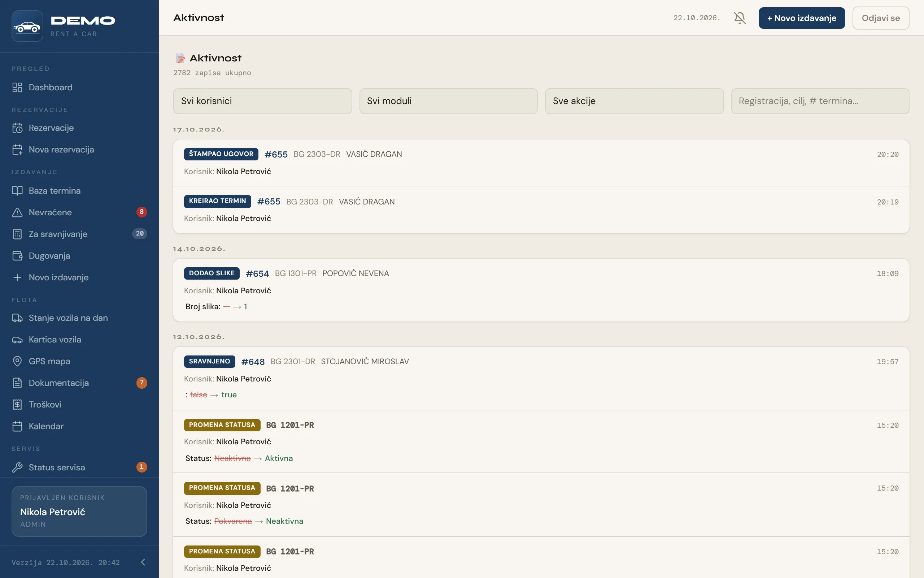The height and width of the screenshot is (578, 924).
Task: Open Za sravnjivanje menu item
Action: [x=79, y=234]
